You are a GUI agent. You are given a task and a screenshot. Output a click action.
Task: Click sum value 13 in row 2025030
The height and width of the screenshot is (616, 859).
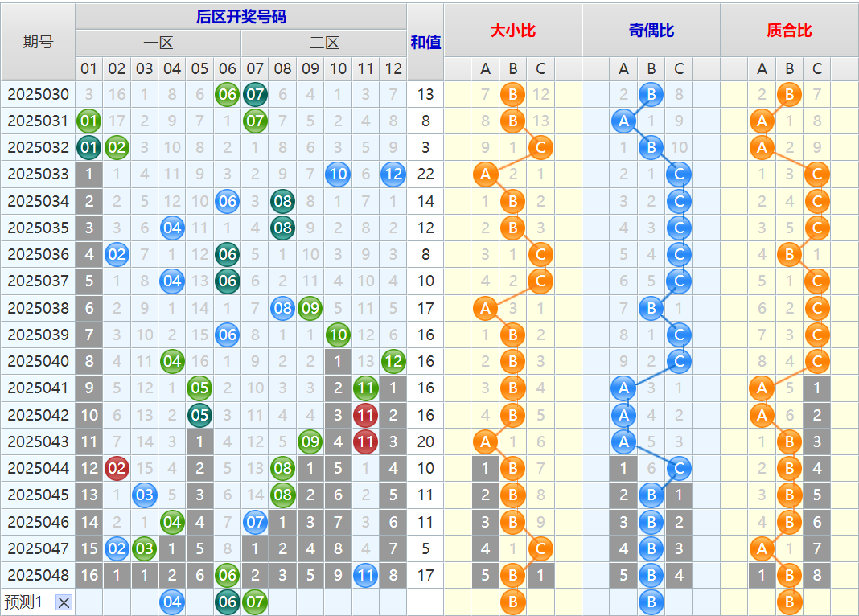(x=425, y=94)
